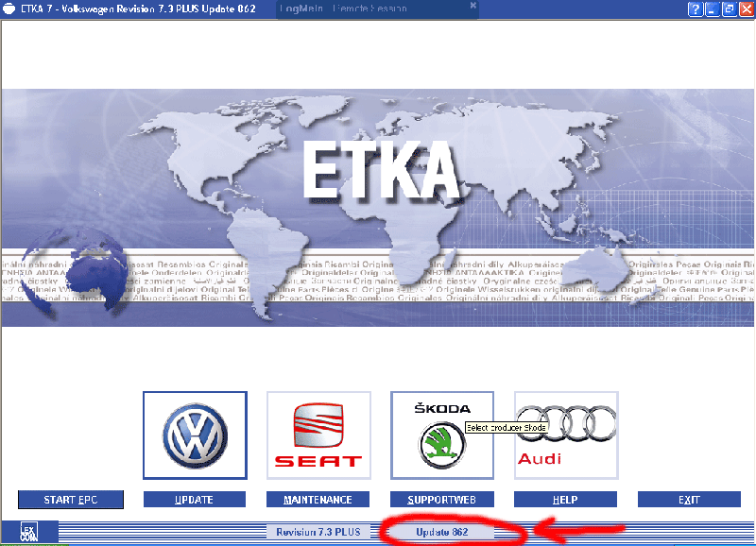
Task: Minimize the ETKA window
Action: coord(713,9)
